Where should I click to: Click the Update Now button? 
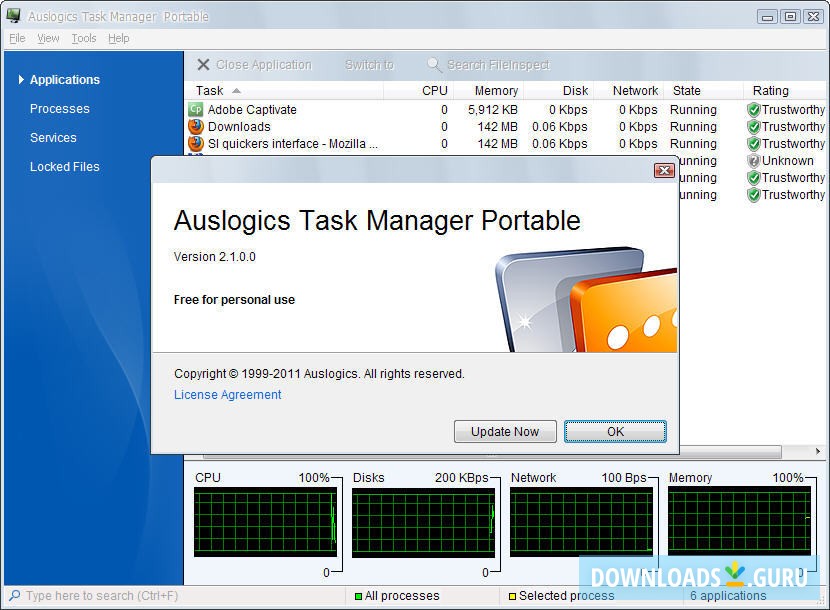505,432
